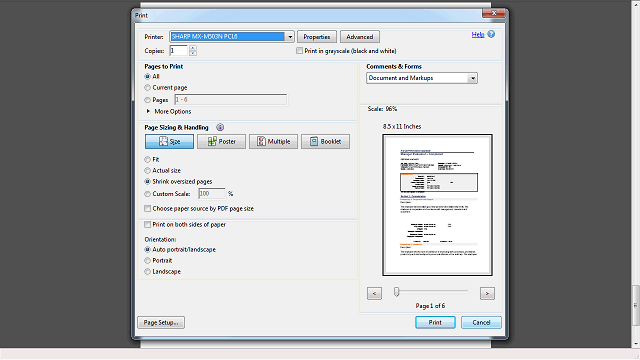Open Advanced print settings

tap(360, 37)
